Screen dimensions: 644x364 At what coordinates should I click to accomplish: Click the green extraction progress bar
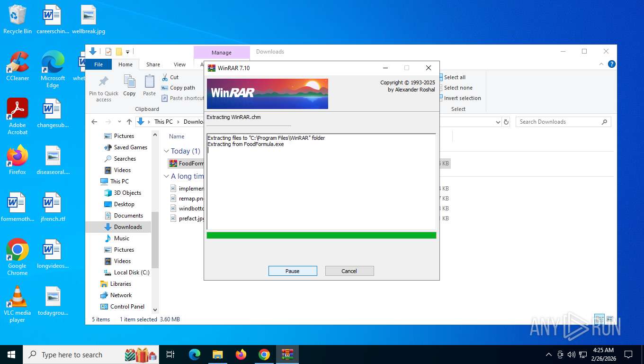[322, 236]
